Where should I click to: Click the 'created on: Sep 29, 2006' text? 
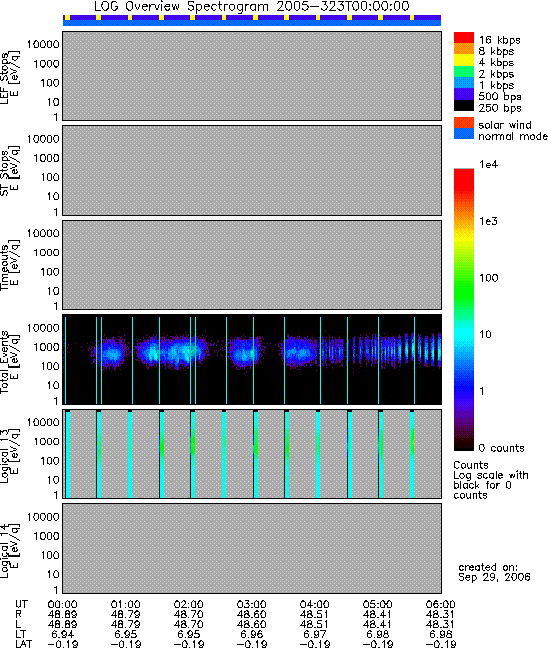[x=494, y=572]
